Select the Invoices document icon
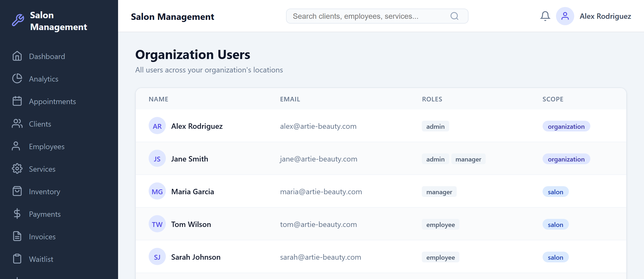Image resolution: width=644 pixels, height=279 pixels. pos(17,236)
